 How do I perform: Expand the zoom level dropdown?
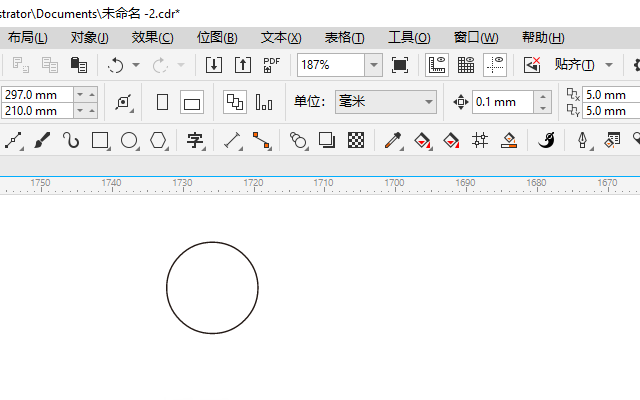373,65
